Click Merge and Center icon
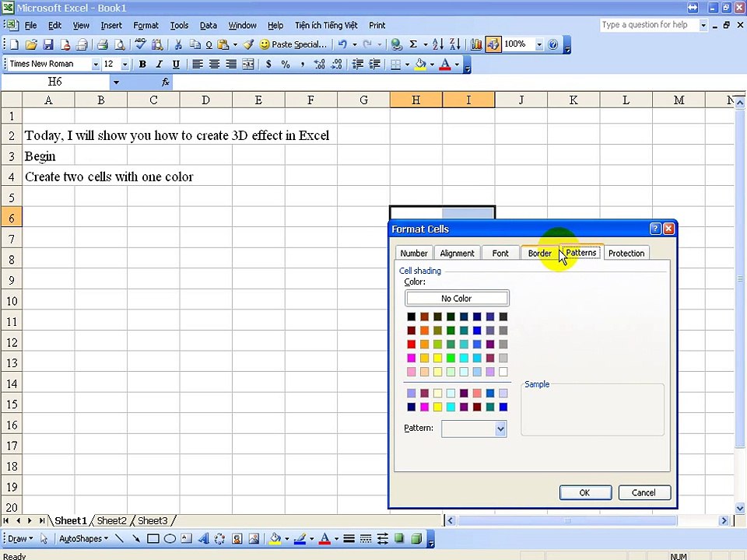Image resolution: width=747 pixels, height=560 pixels. [247, 65]
